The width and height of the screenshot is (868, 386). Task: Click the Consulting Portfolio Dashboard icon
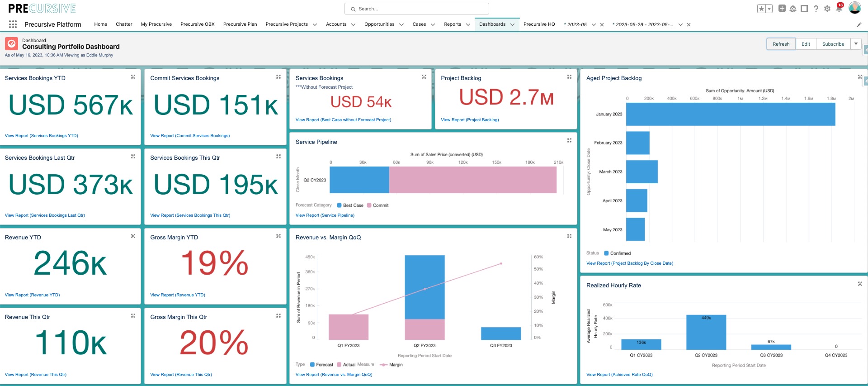pyautogui.click(x=11, y=43)
